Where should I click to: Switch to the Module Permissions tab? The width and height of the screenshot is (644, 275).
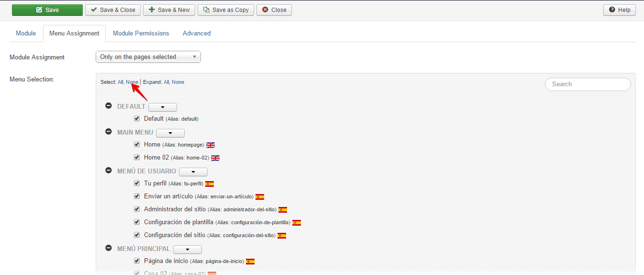[x=141, y=34]
